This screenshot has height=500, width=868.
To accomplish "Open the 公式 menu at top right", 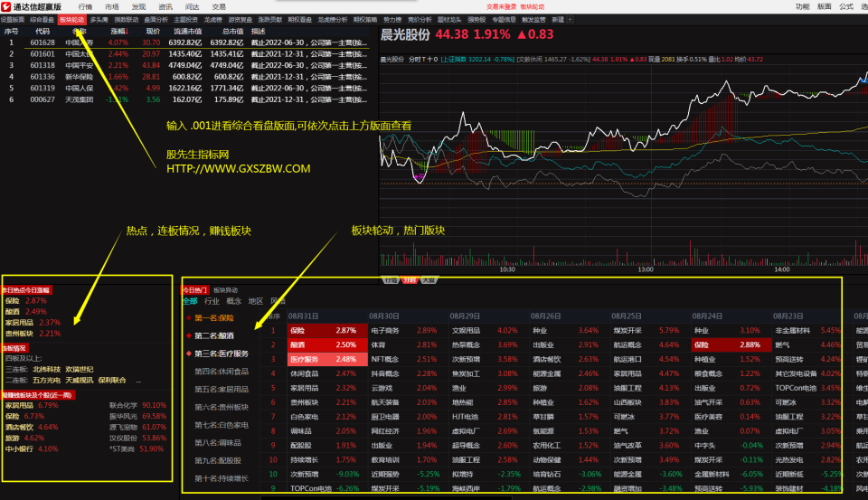I will 846,6.
